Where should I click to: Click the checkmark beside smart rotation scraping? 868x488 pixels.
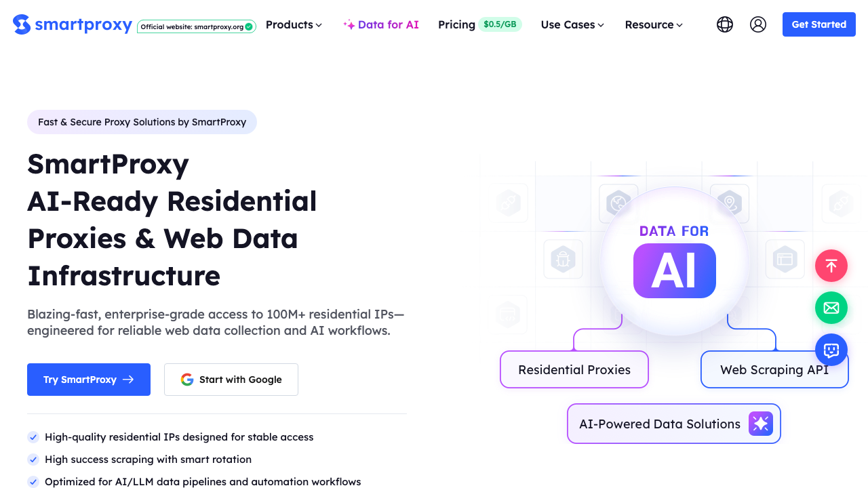(x=33, y=460)
